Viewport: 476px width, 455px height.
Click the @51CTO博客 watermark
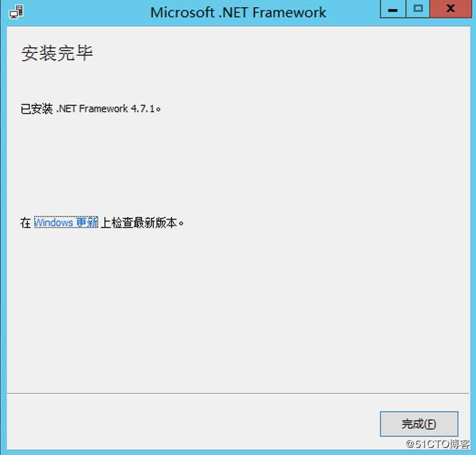[x=438, y=444]
